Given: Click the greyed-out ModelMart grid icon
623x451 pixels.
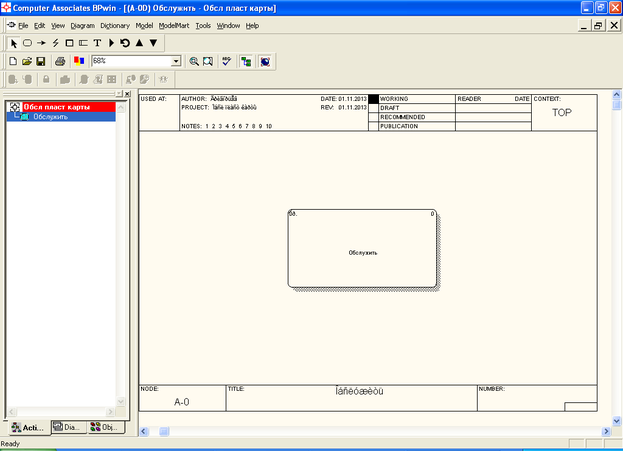Looking at the screenshot, I should tap(112, 79).
